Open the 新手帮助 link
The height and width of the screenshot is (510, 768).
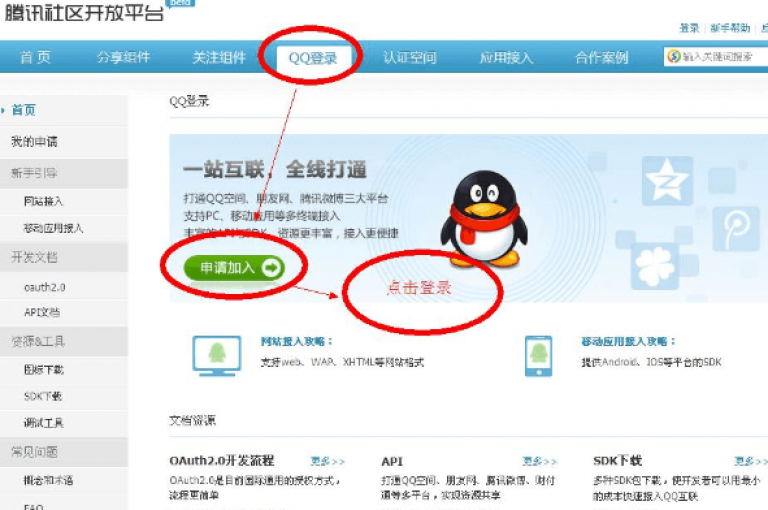click(730, 28)
